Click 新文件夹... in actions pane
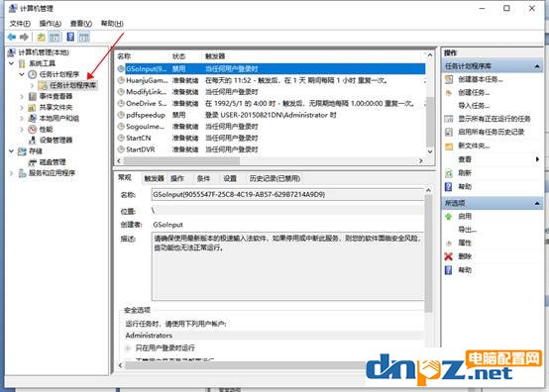549x392 pixels. coord(474,146)
